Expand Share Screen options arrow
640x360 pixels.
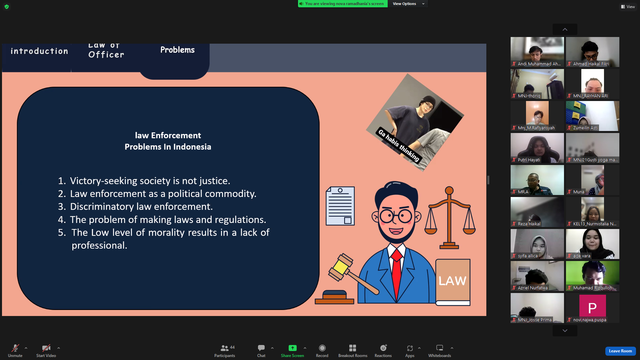[305, 348]
